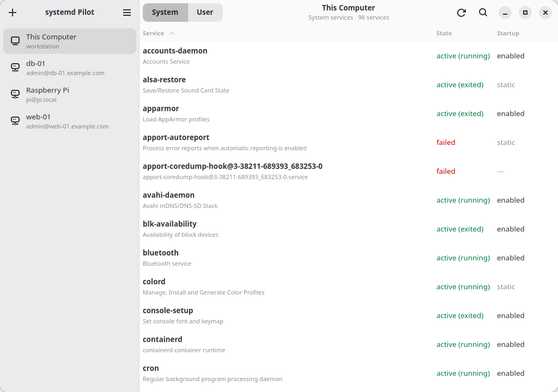Click active (running) state of bluetooth
Image resolution: width=558 pixels, height=392 pixels.
coord(463,258)
